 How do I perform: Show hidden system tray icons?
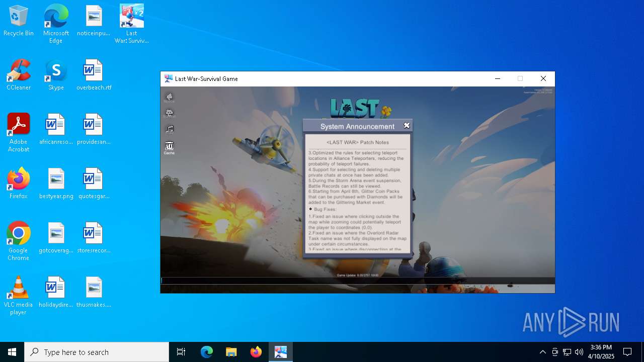[x=542, y=352]
